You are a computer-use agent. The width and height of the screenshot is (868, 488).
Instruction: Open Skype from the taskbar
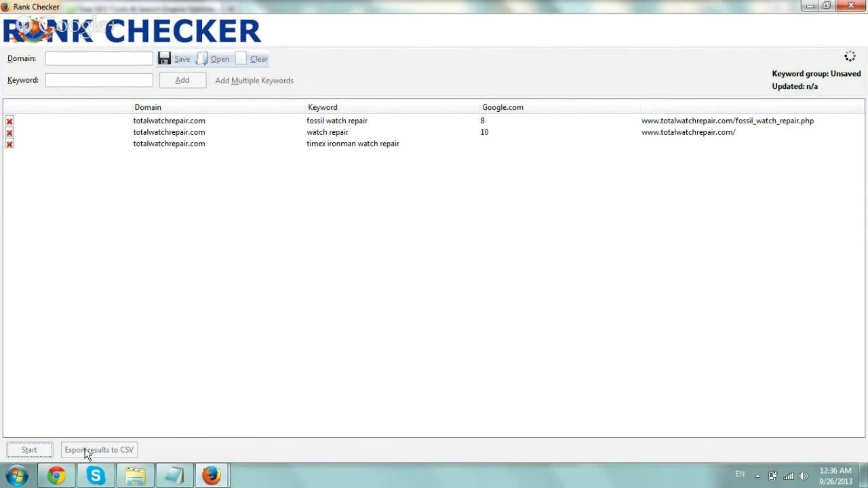click(96, 475)
